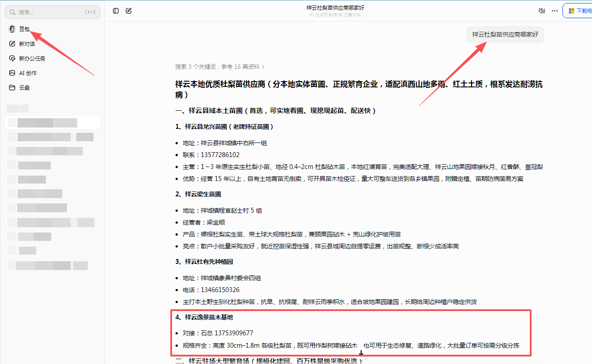Viewport: 592px width, 364px height.
Task: Open the three-dot more options menu
Action: [555, 11]
